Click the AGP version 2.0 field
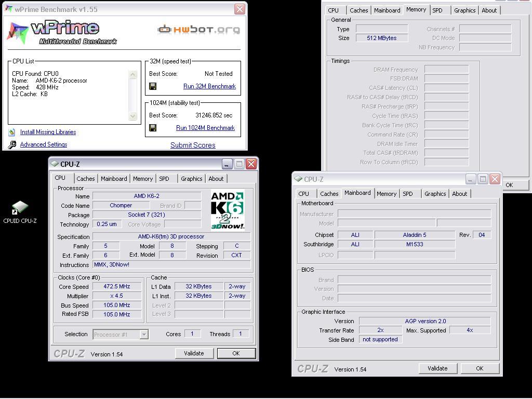 (x=425, y=321)
